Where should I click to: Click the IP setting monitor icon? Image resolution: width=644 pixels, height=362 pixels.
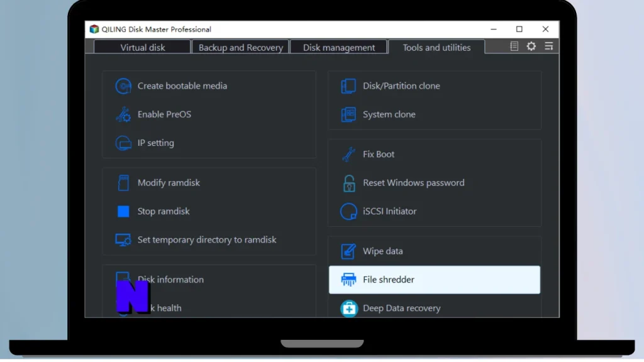point(123,143)
